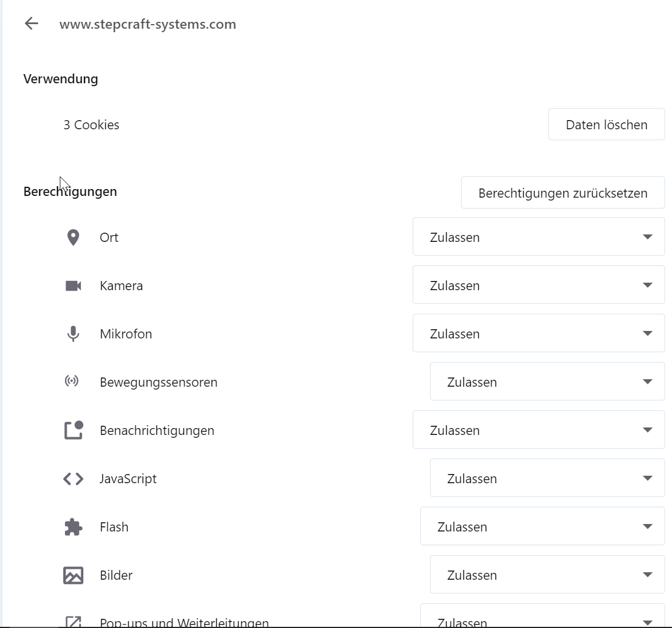Open the Bilder permission dropdown
The image size is (672, 628).
tap(547, 575)
